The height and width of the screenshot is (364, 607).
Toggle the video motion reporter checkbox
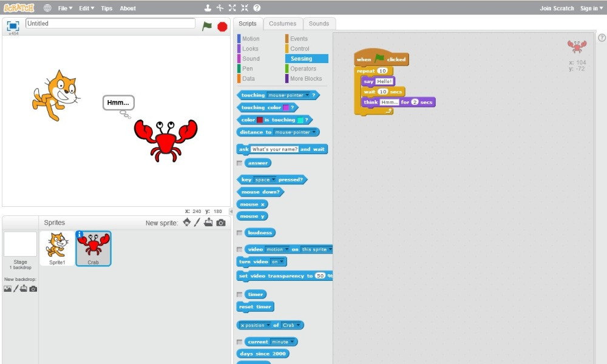pyautogui.click(x=240, y=249)
